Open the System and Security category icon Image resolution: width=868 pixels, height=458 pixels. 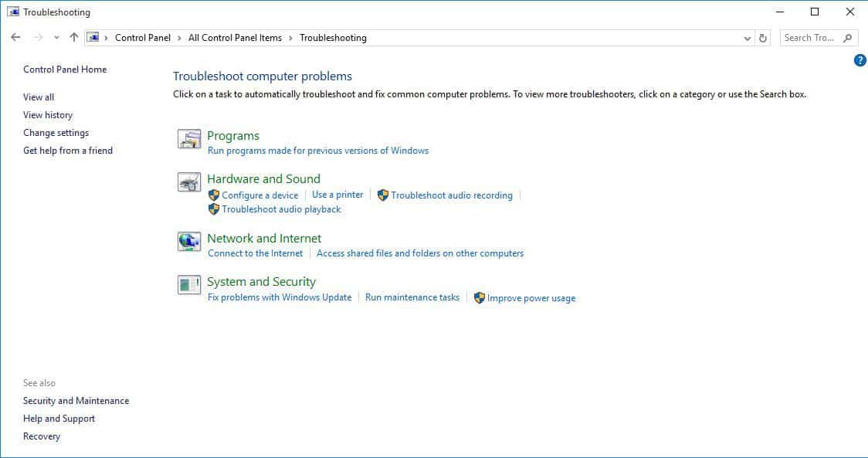[x=188, y=285]
